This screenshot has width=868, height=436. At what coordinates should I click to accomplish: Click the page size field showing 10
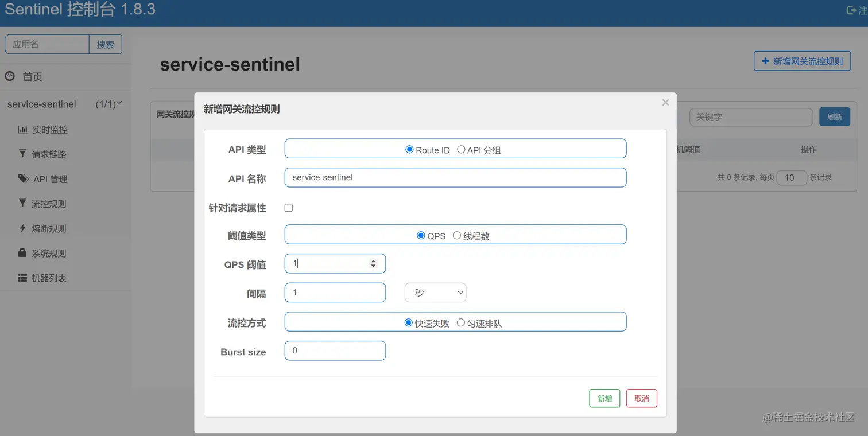(x=792, y=177)
